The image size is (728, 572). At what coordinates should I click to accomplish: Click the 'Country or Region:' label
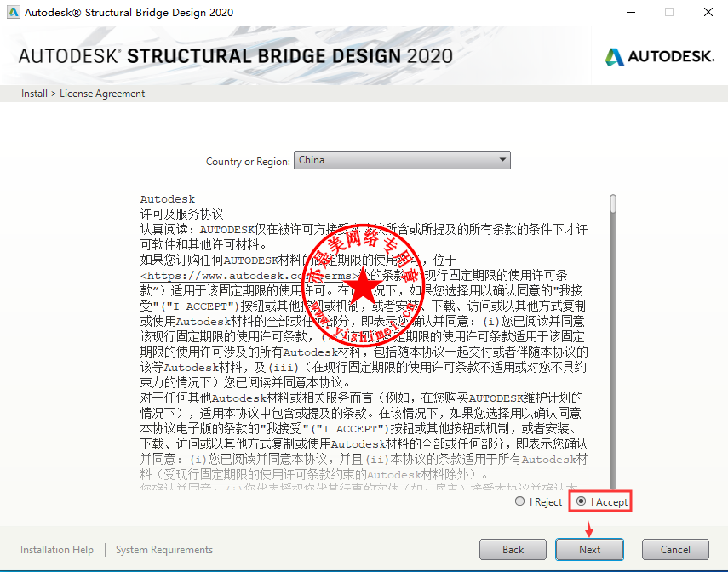[248, 162]
